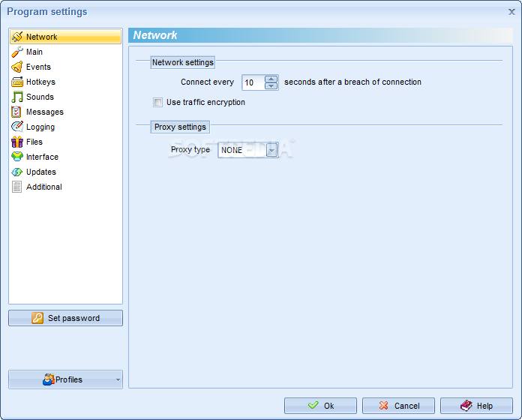Click the green checkmark icon on Ok
Screen dimensions: 522x420
tap(313, 405)
